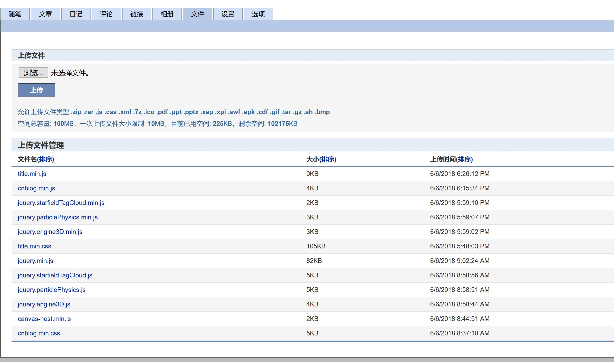614x364 pixels.
Task: Open the jquery.min.js file link
Action: point(35,261)
